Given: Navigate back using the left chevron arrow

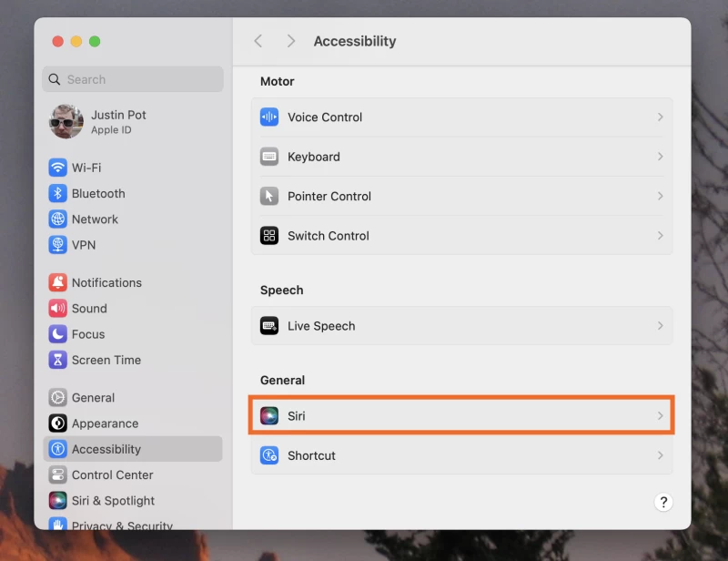Looking at the screenshot, I should [x=258, y=40].
